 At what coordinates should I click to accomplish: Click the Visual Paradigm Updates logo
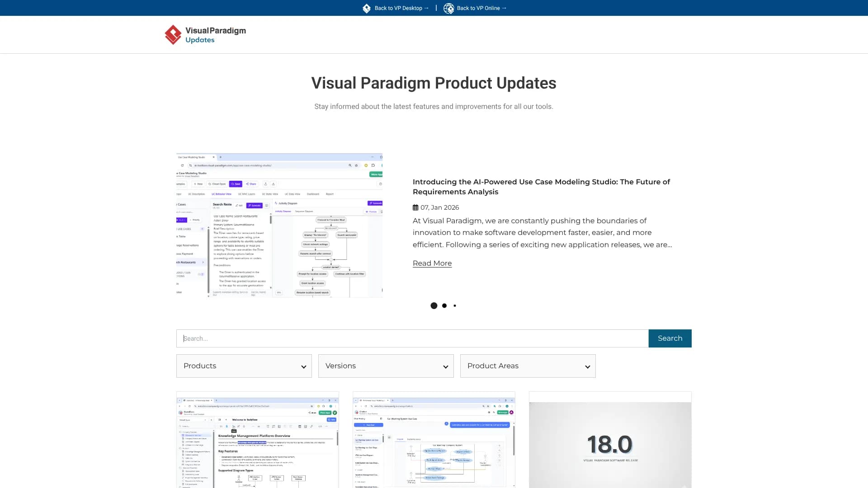pos(205,35)
